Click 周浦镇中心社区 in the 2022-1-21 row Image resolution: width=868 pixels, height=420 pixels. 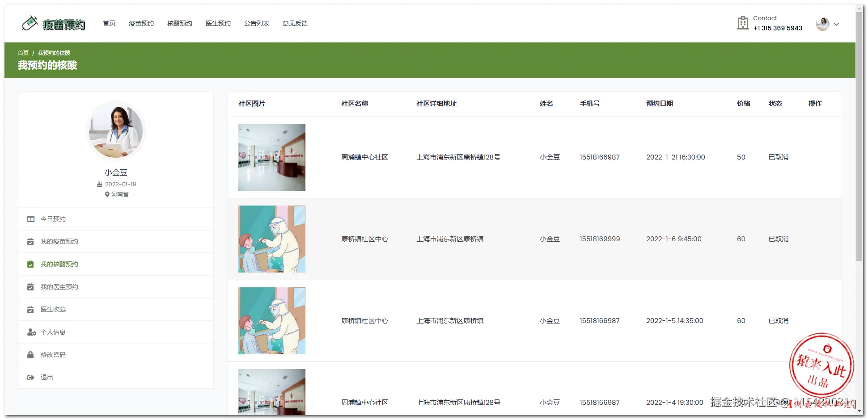point(364,157)
